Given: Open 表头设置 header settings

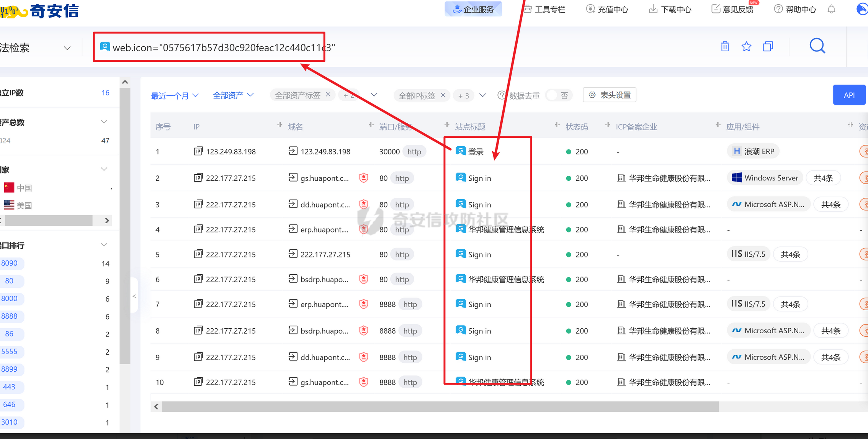Looking at the screenshot, I should 609,95.
